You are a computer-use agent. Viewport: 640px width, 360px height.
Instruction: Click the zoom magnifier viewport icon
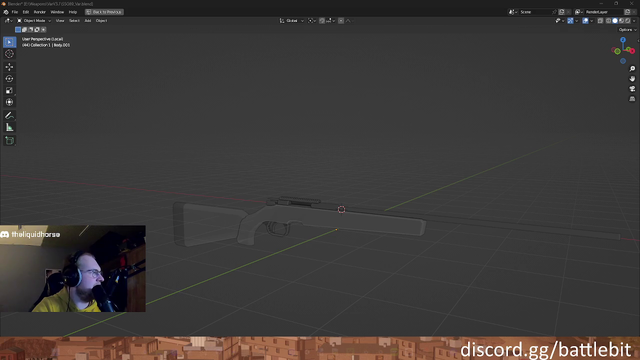(632, 69)
